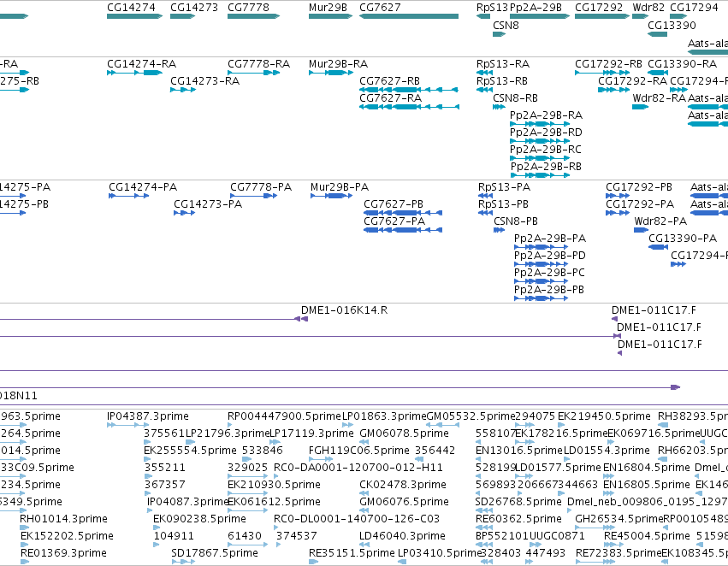The image size is (728, 566).
Task: Select protein CG7627-PB
Action: (403, 213)
